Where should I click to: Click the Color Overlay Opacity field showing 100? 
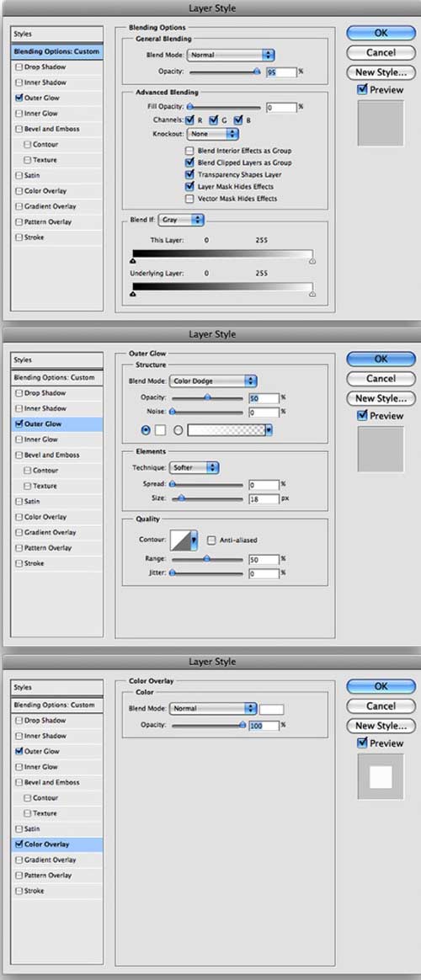click(x=263, y=726)
